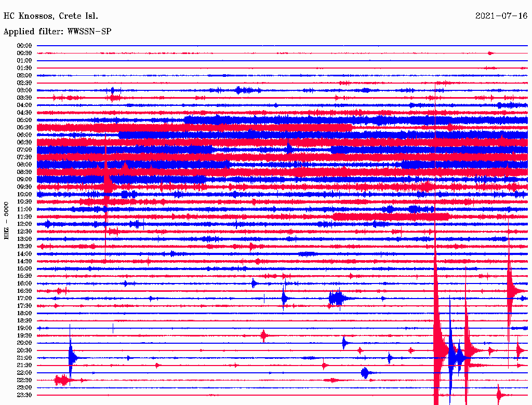Select the 10:30 time row label
Image resolution: width=532 pixels, height=405 pixels.
[24, 202]
